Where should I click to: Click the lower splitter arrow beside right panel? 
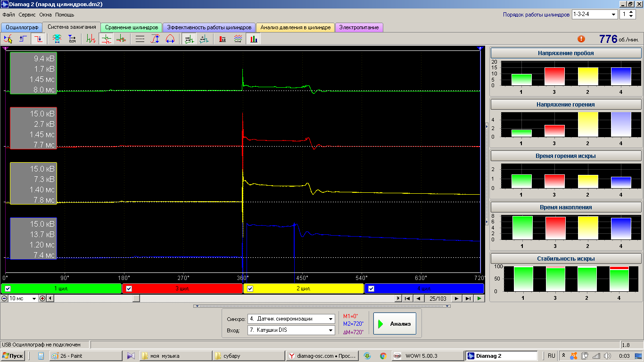coord(487,222)
